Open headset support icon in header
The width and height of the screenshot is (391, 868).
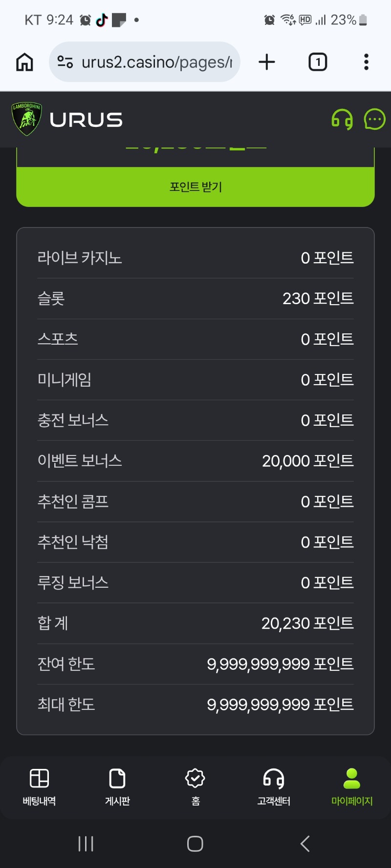point(342,119)
